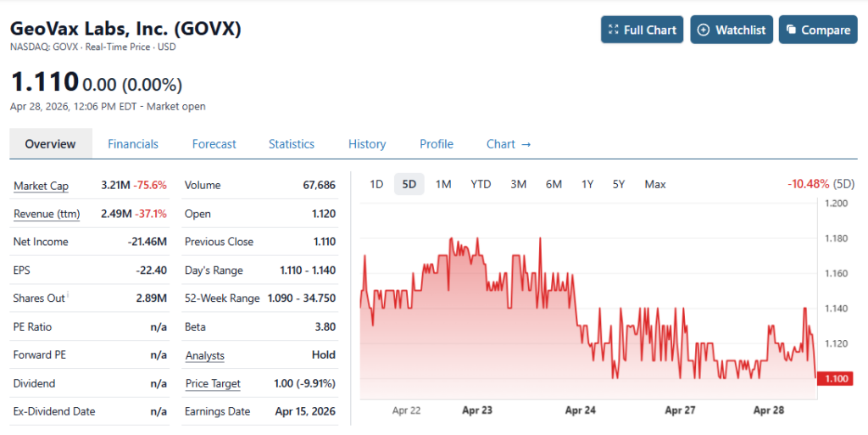Click the Price Target link
The width and height of the screenshot is (868, 435).
[213, 383]
